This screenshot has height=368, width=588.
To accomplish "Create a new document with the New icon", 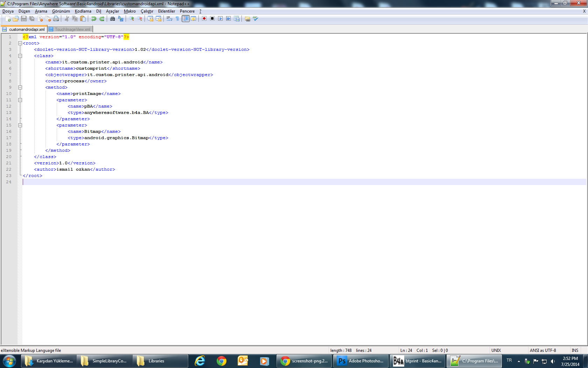I will 8,19.
